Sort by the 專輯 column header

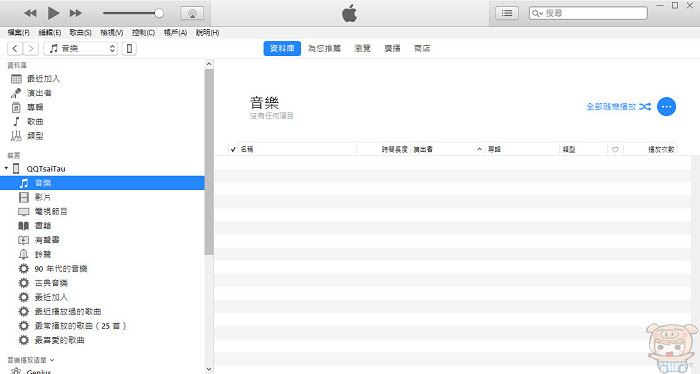coord(522,150)
